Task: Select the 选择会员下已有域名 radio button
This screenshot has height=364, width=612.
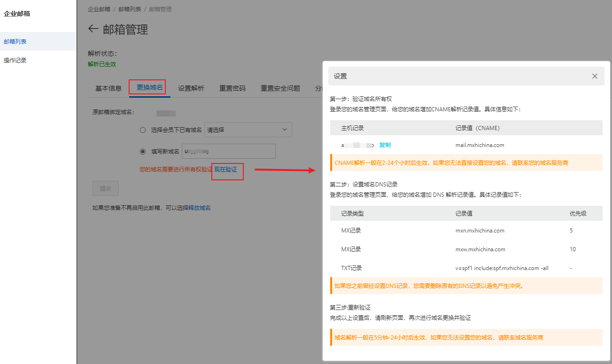Action: coord(143,130)
